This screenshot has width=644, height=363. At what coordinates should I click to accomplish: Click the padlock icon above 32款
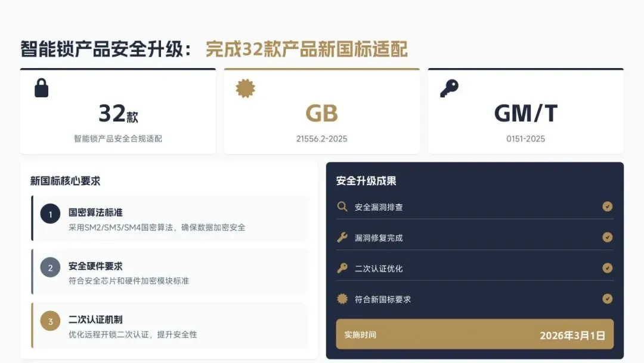click(x=42, y=88)
